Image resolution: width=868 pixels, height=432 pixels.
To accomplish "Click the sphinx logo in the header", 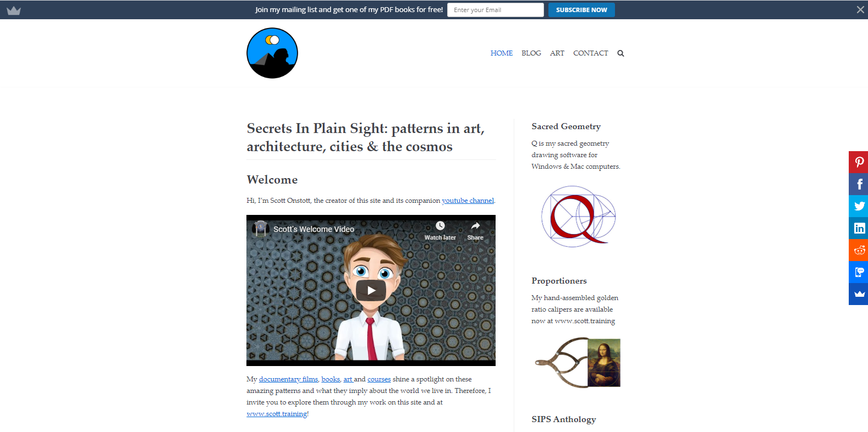I will pos(272,53).
